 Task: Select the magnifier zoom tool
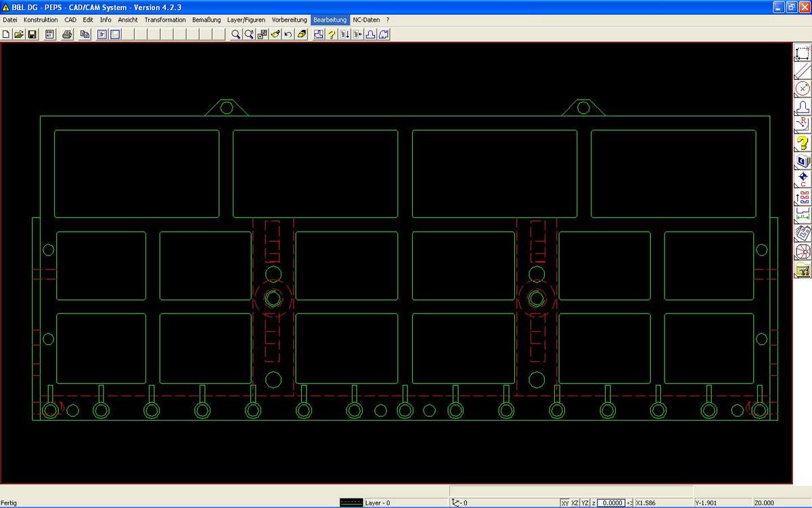point(235,35)
